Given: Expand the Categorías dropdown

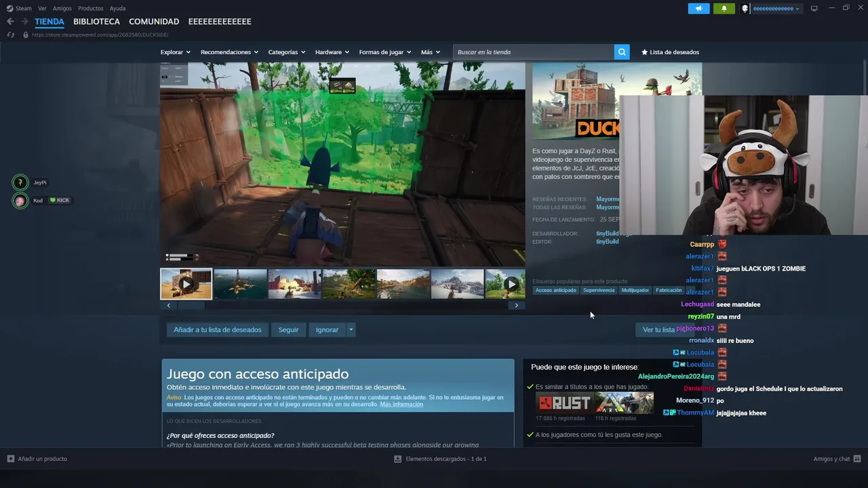Looking at the screenshot, I should 287,52.
